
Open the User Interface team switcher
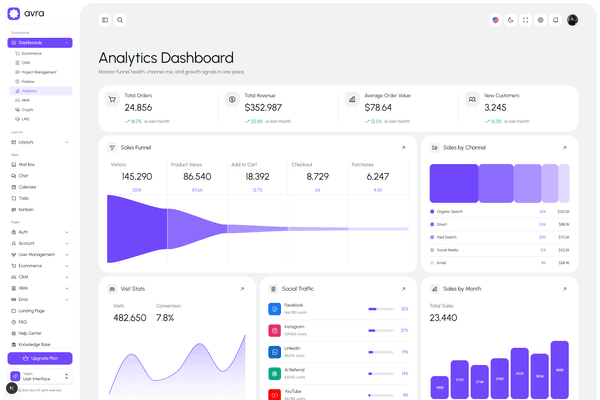point(40,376)
